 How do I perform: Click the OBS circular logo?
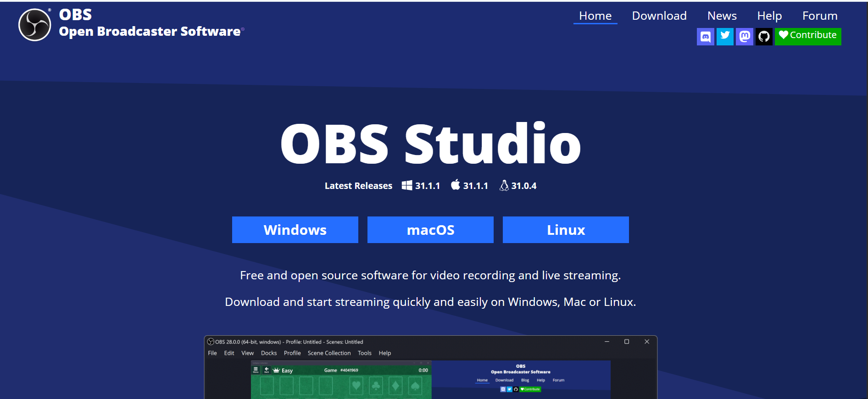tap(35, 25)
